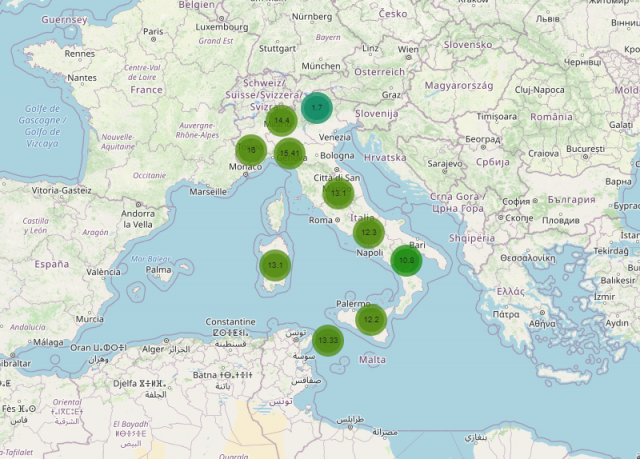Click the Österreich country label
Image resolution: width=640 pixels, height=459 pixels.
pyautogui.click(x=379, y=72)
